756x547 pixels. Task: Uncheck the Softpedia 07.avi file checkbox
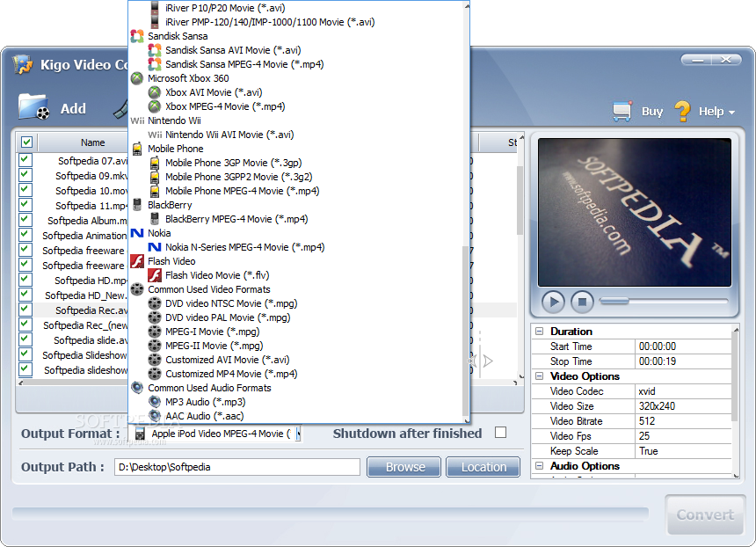coord(25,160)
